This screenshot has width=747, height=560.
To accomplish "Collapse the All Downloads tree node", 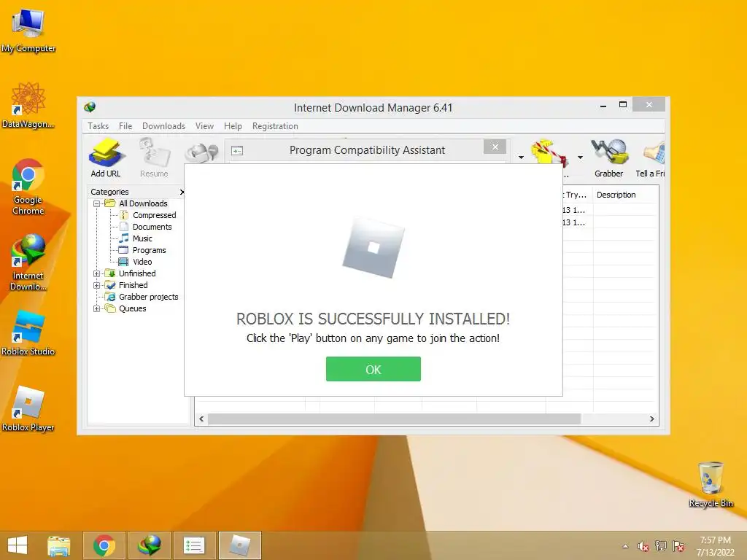I will (96, 204).
